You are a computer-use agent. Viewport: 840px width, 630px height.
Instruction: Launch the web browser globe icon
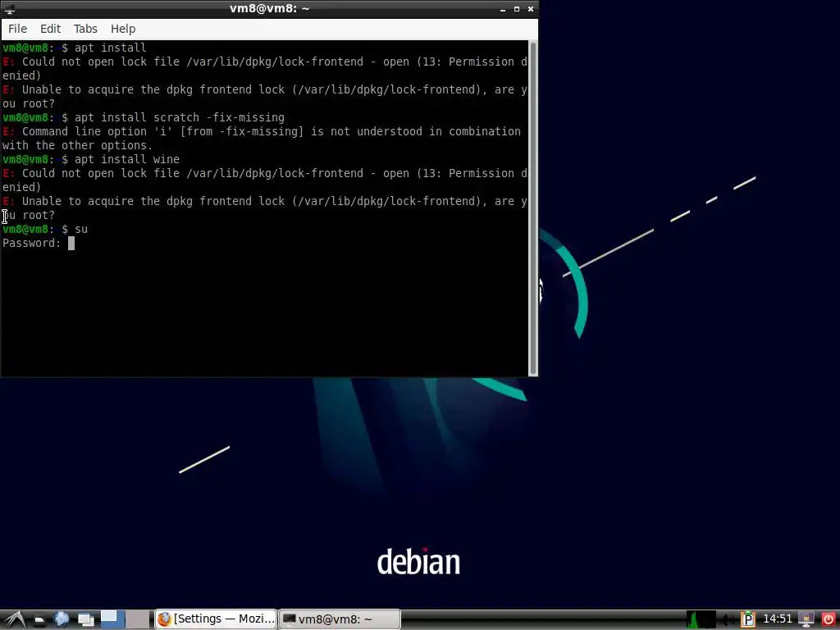click(62, 619)
